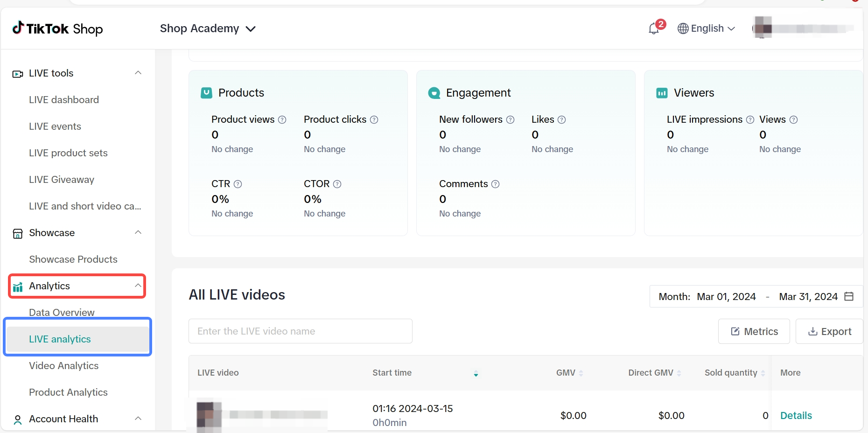Click the Metrics button
The width and height of the screenshot is (868, 433).
point(754,332)
